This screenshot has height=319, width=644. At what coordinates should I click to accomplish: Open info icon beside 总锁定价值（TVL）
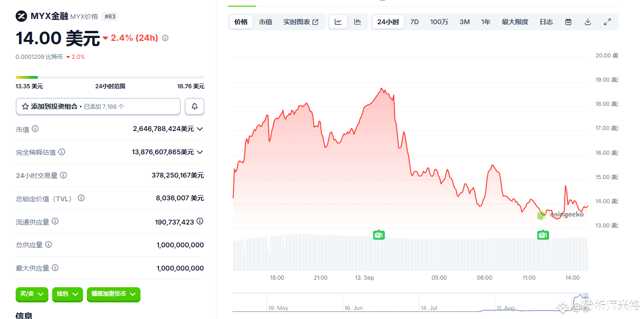81,198
